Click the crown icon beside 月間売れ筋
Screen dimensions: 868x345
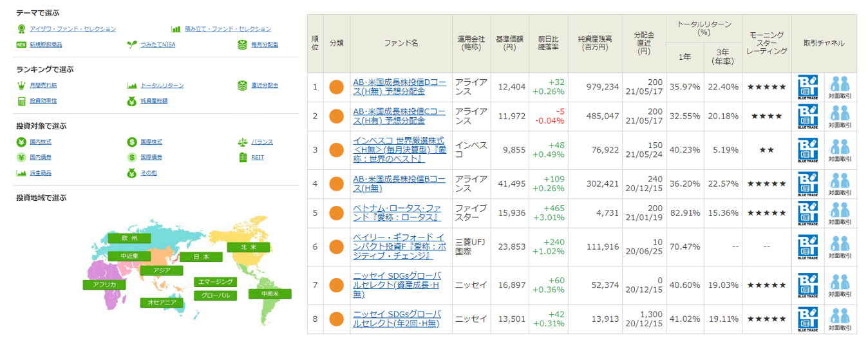(x=21, y=85)
